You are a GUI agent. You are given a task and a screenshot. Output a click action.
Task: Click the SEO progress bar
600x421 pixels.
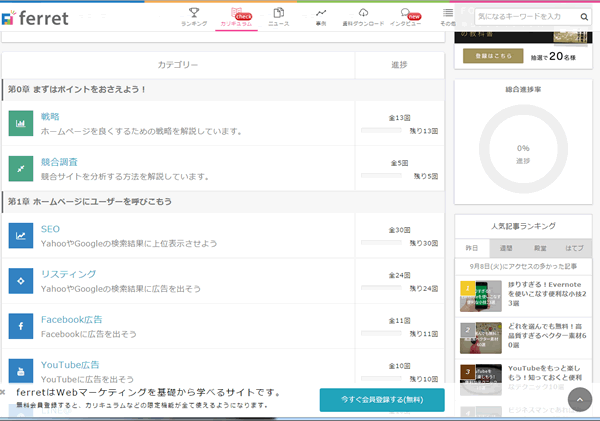pyautogui.click(x=381, y=243)
